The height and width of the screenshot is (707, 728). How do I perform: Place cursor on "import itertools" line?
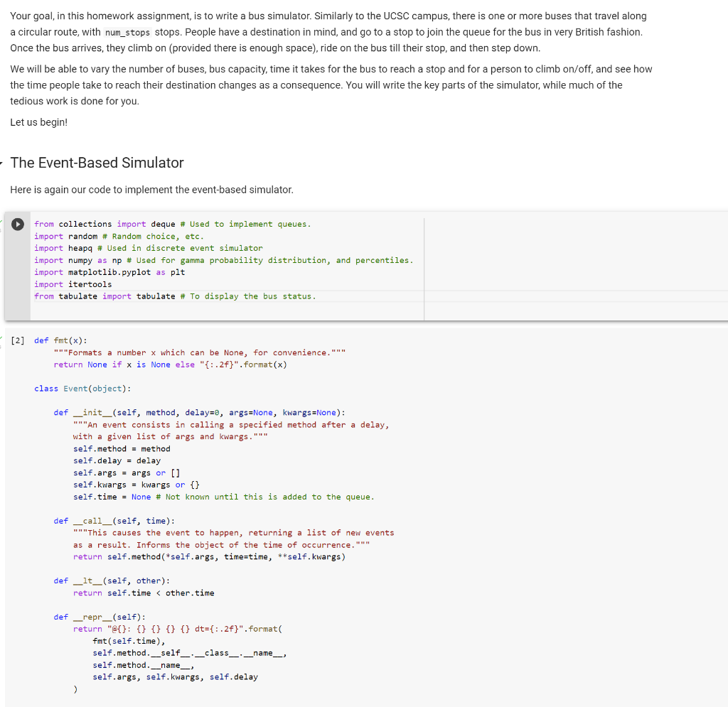[73, 284]
